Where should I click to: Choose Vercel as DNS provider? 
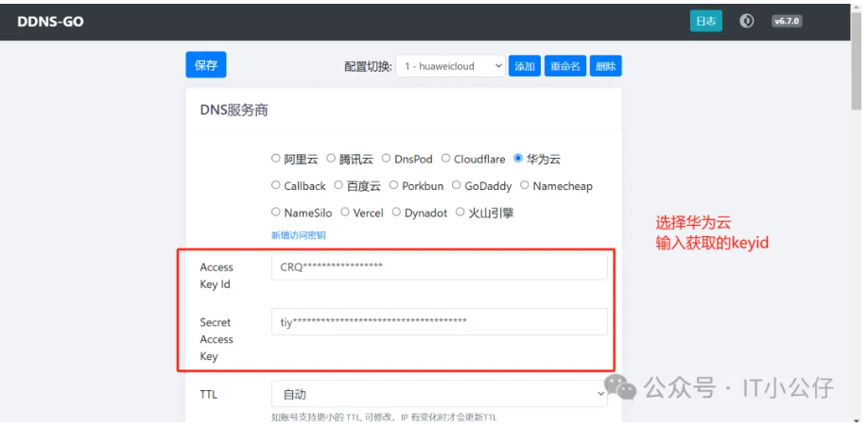click(345, 212)
